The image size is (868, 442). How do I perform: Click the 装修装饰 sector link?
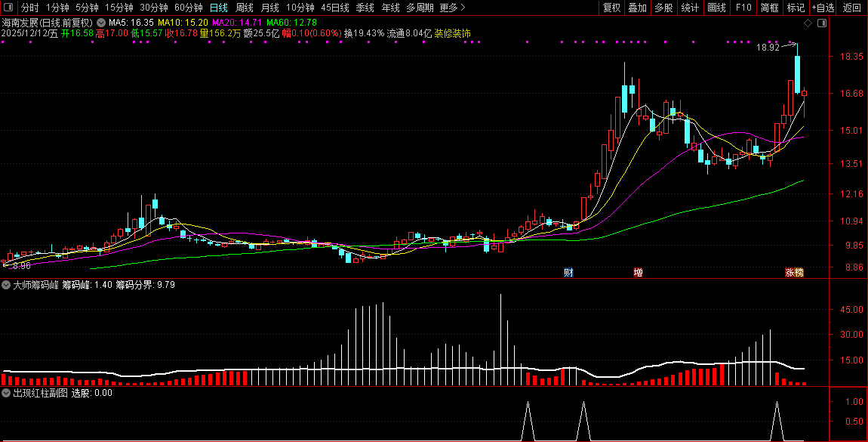click(x=453, y=34)
